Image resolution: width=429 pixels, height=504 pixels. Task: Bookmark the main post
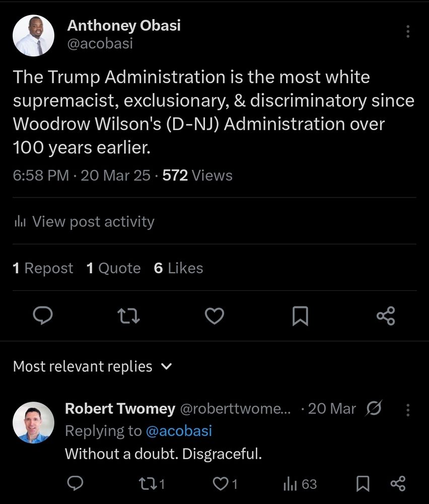[x=300, y=316]
